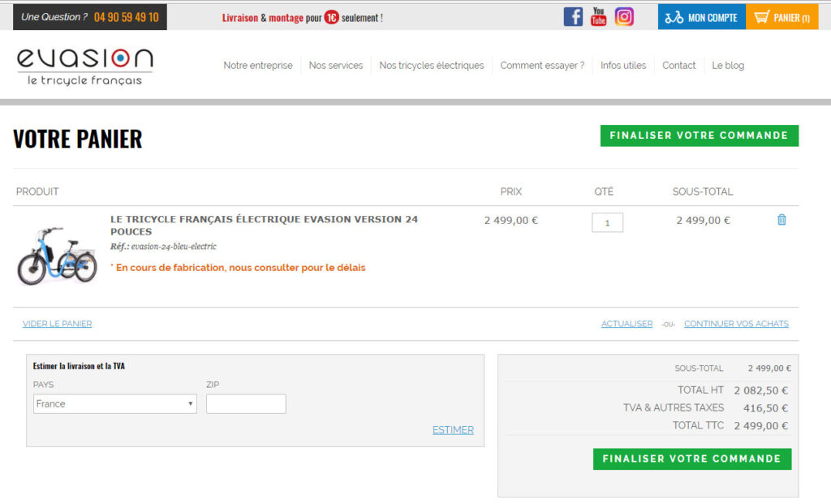The width and height of the screenshot is (831, 504).
Task: Open the Facebook page icon
Action: pyautogui.click(x=573, y=16)
